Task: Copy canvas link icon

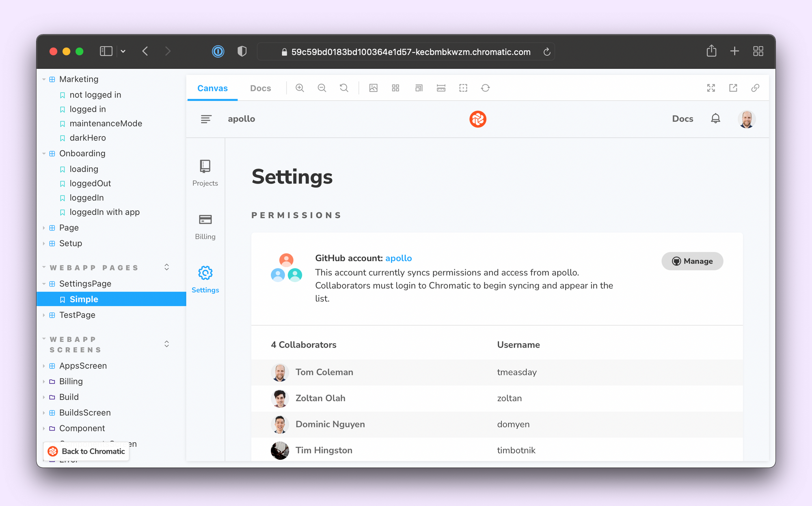Action: pyautogui.click(x=755, y=88)
